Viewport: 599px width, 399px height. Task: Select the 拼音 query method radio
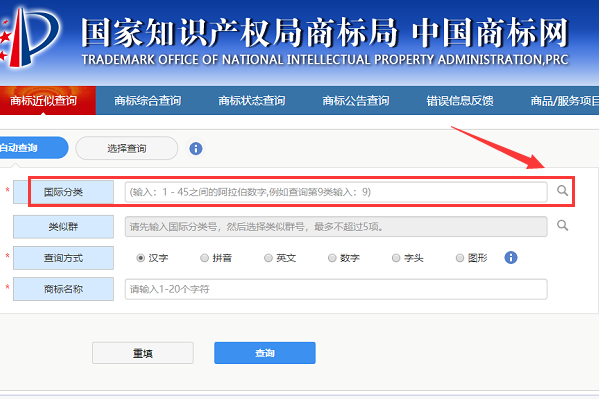pos(204,258)
